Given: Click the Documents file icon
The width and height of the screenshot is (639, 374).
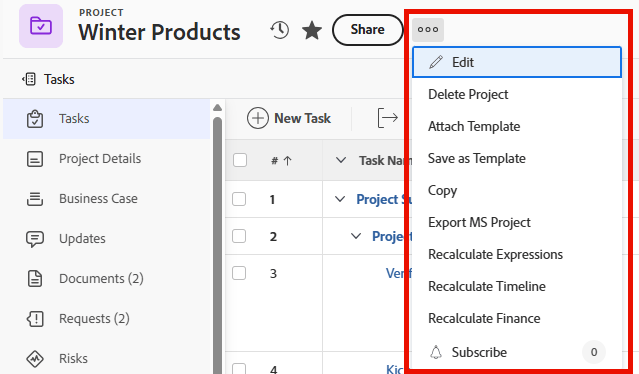Looking at the screenshot, I should click(x=35, y=279).
